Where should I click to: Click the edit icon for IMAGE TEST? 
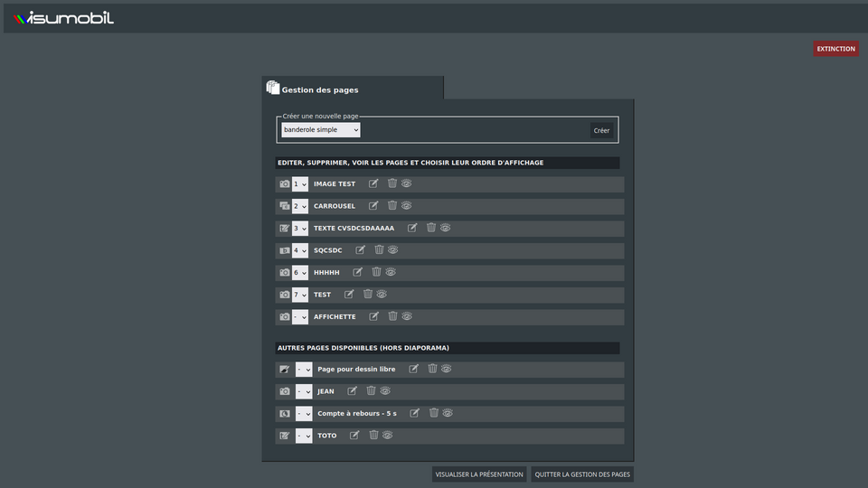[373, 183]
